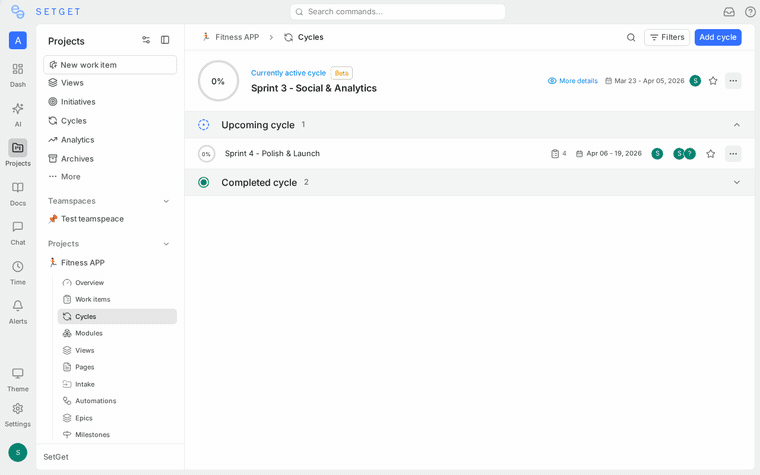Click Sprint 3 0% progress circle
The height and width of the screenshot is (475, 760).
[218, 81]
